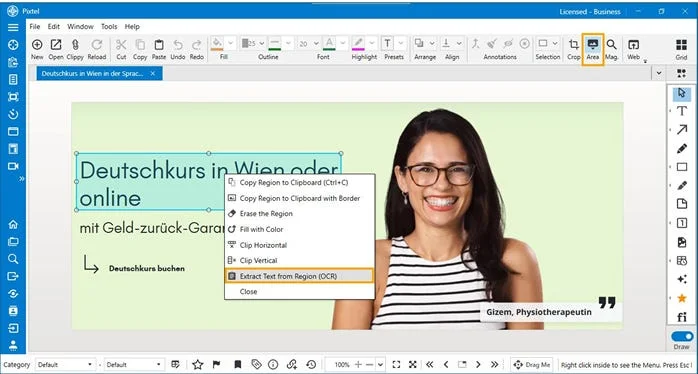This screenshot has height=374, width=698.
Task: Select the Rectangle shape tool
Action: (x=682, y=167)
